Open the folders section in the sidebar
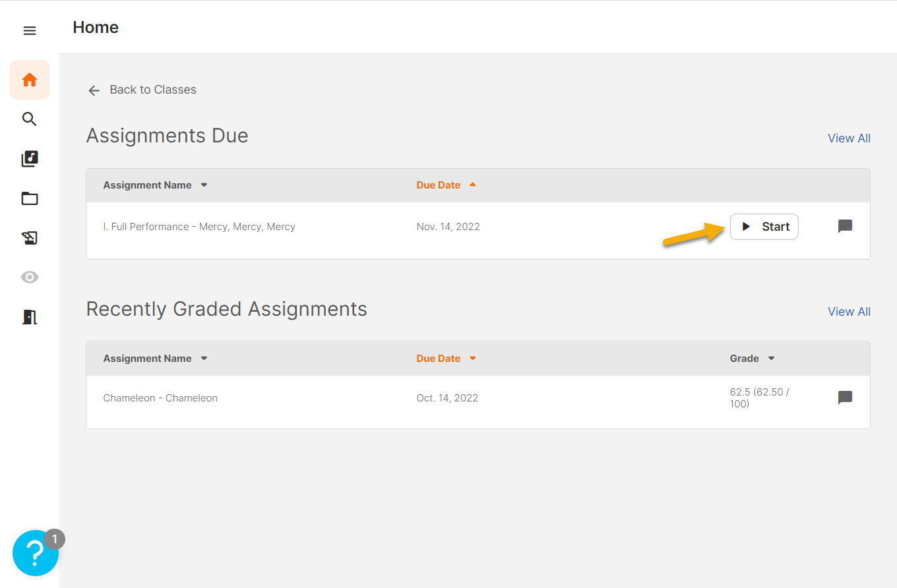The width and height of the screenshot is (897, 588). 29,198
